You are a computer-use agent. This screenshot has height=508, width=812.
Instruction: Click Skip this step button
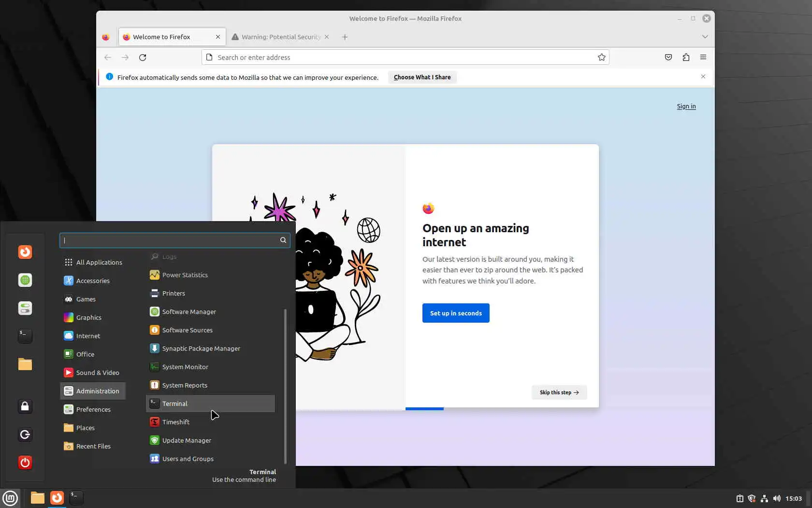[559, 392]
